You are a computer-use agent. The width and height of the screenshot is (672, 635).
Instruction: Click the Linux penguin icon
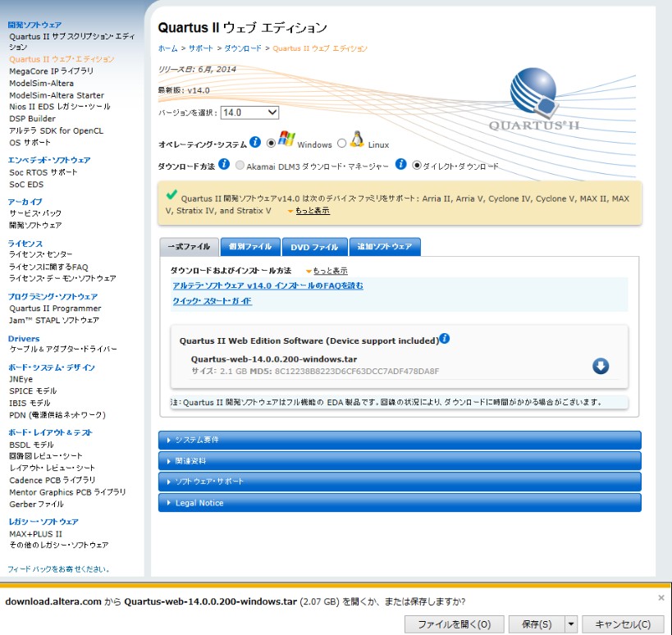point(356,139)
